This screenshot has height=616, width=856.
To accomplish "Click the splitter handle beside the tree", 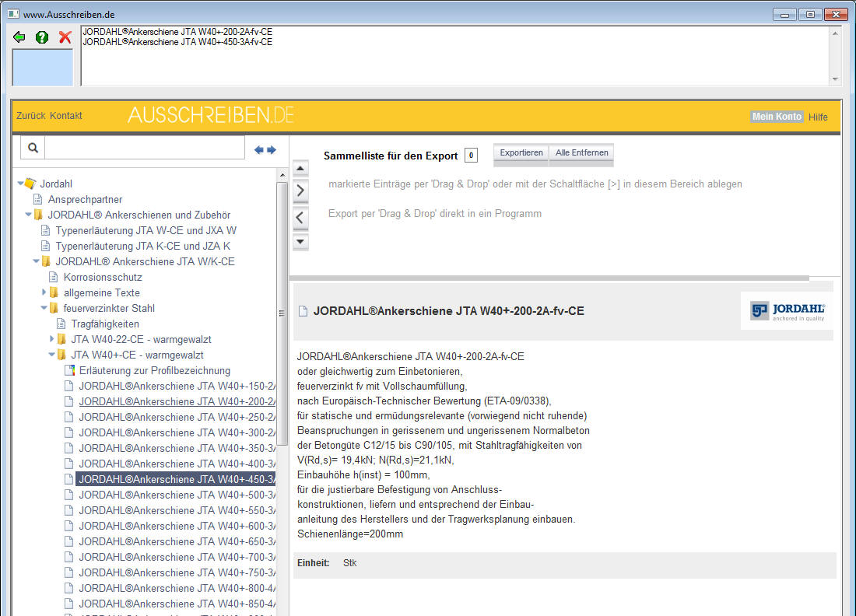I will (x=282, y=313).
